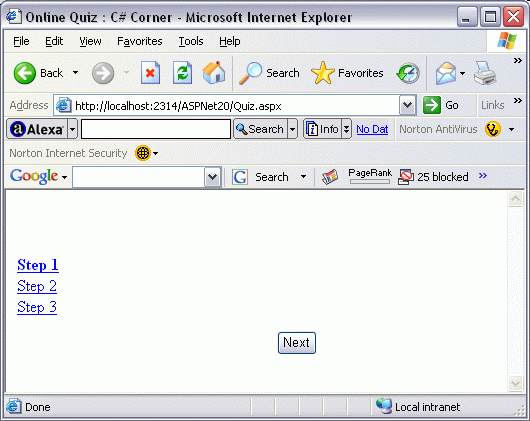Click the Step 3 link
530x421 pixels.
(x=37, y=307)
